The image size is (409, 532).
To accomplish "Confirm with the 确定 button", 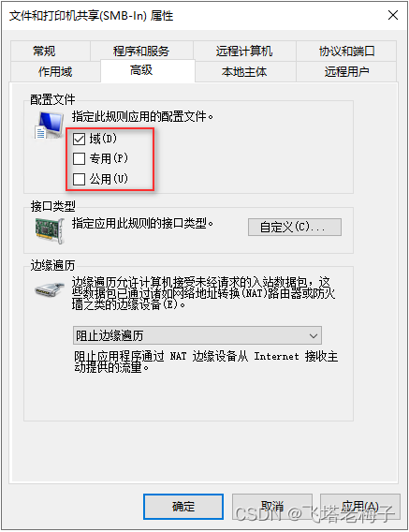I will pyautogui.click(x=183, y=507).
